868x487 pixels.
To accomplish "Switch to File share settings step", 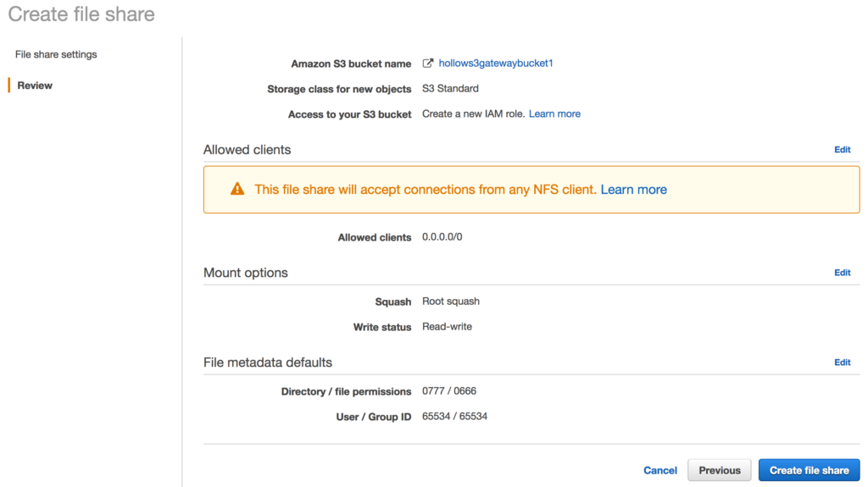I will [x=56, y=54].
